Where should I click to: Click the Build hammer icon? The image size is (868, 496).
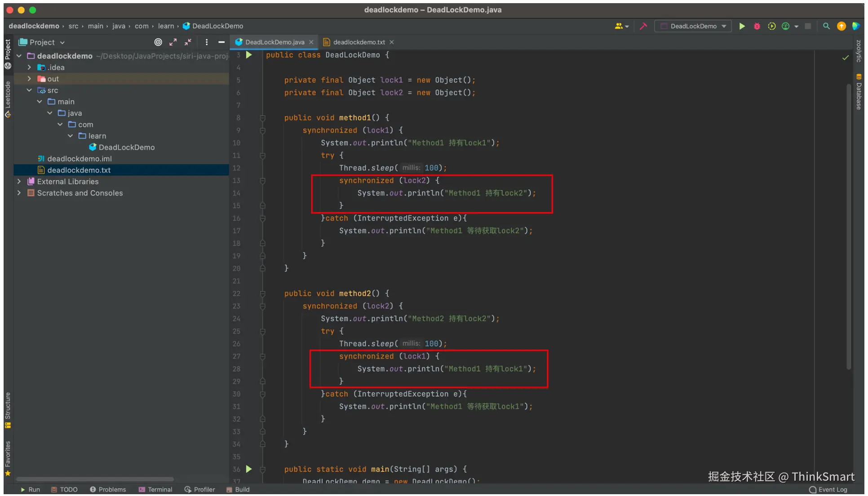point(643,26)
